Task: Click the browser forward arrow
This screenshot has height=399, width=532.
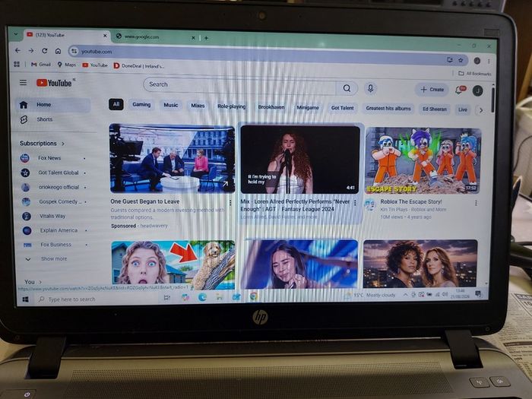Action: pyautogui.click(x=31, y=51)
